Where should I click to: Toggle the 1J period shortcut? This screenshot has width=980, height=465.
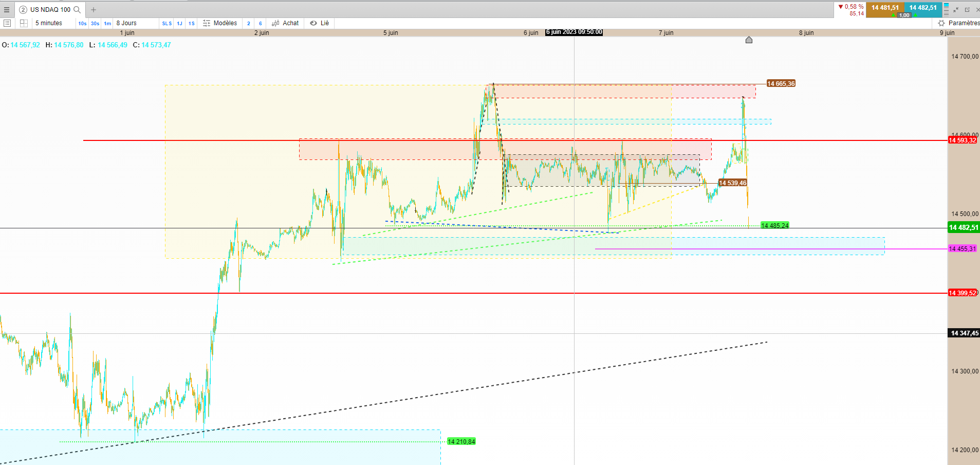coord(179,23)
